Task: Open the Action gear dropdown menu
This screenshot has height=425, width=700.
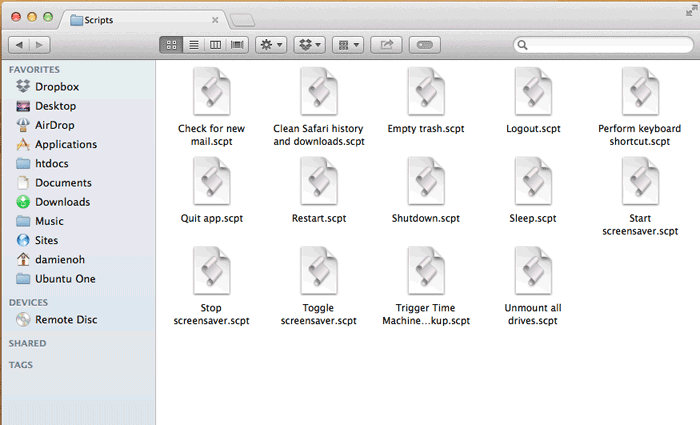Action: coord(271,45)
